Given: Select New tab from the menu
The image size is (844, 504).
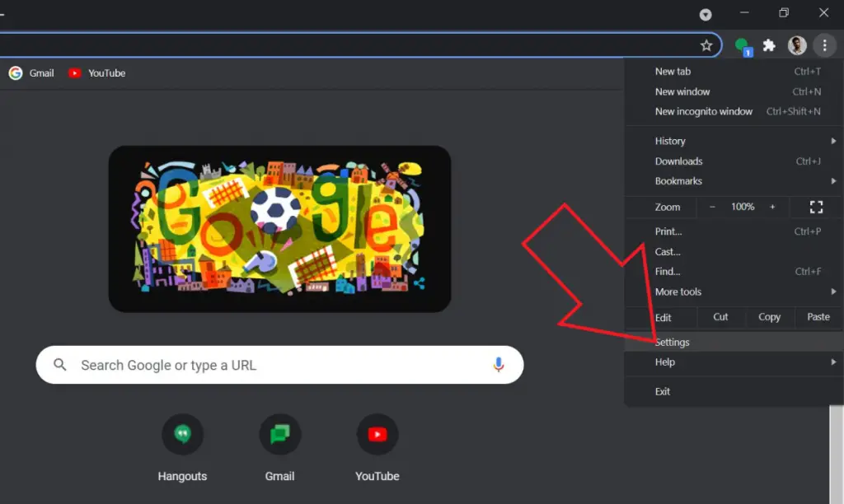Looking at the screenshot, I should click(x=734, y=72).
